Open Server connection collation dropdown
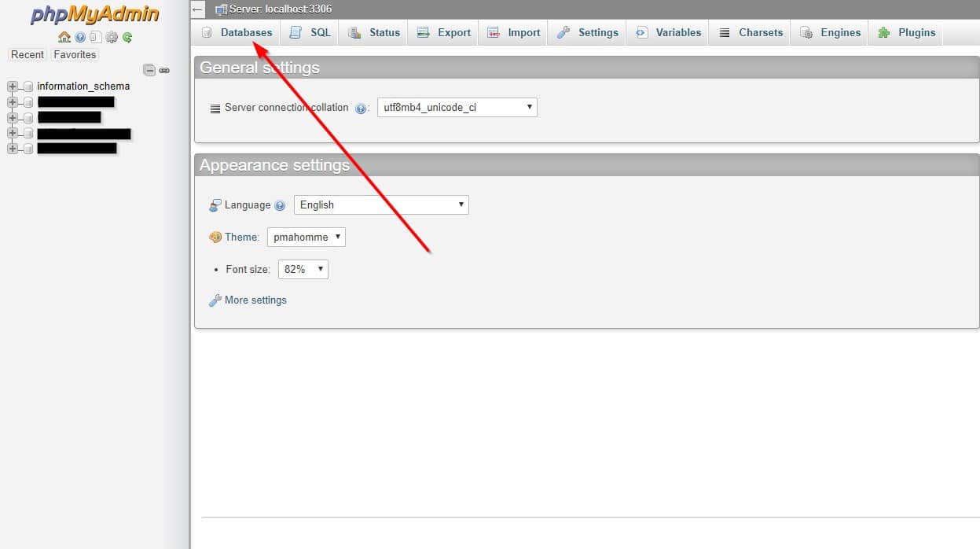Screen dimensions: 980x549 tap(457, 108)
